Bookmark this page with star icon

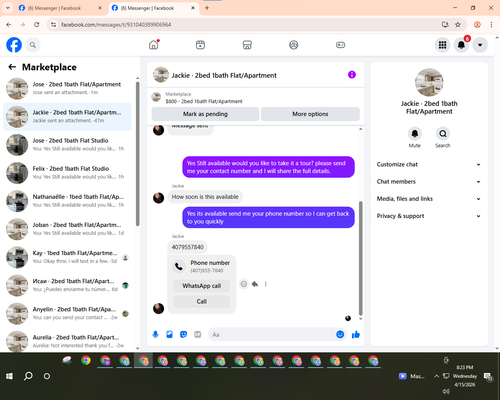tap(458, 25)
